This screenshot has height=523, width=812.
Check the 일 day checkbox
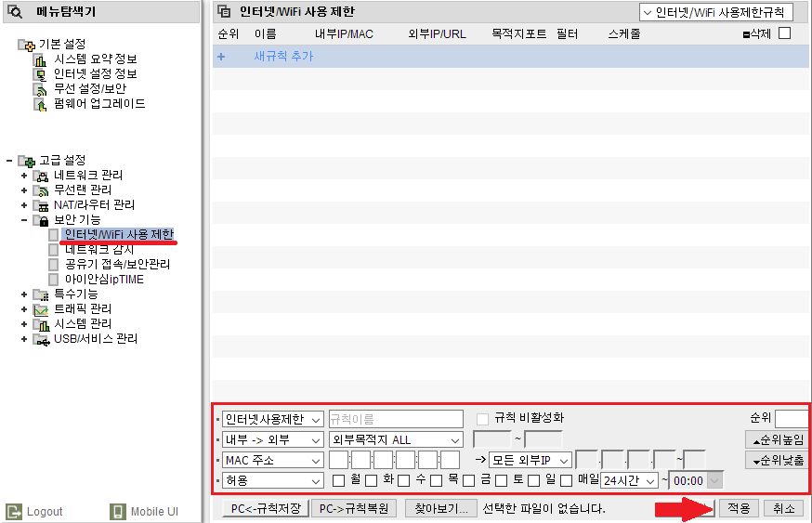(534, 480)
